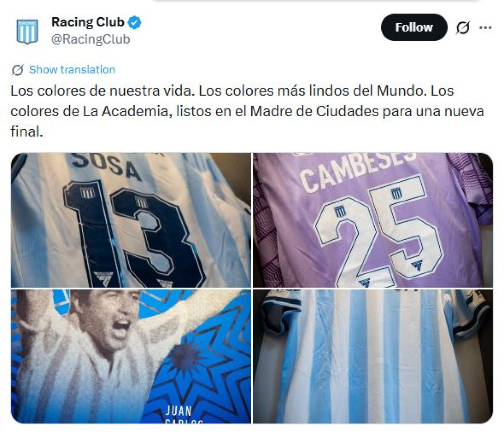Open the purple Cambeses 25 jersey photo
504x432 pixels.
(373, 220)
